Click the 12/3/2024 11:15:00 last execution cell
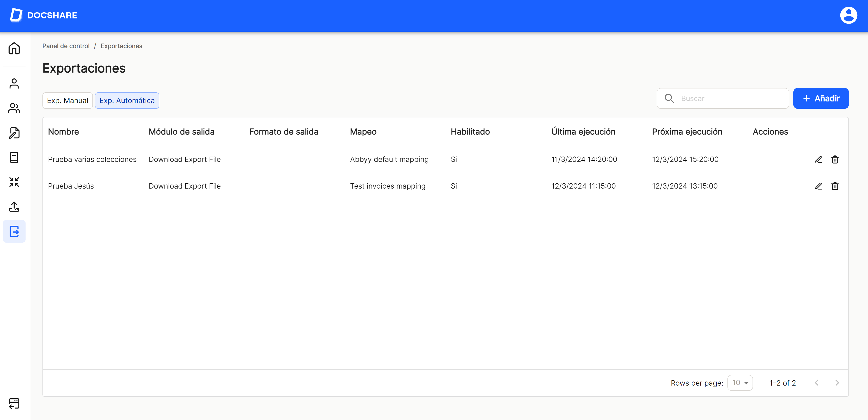 [583, 186]
